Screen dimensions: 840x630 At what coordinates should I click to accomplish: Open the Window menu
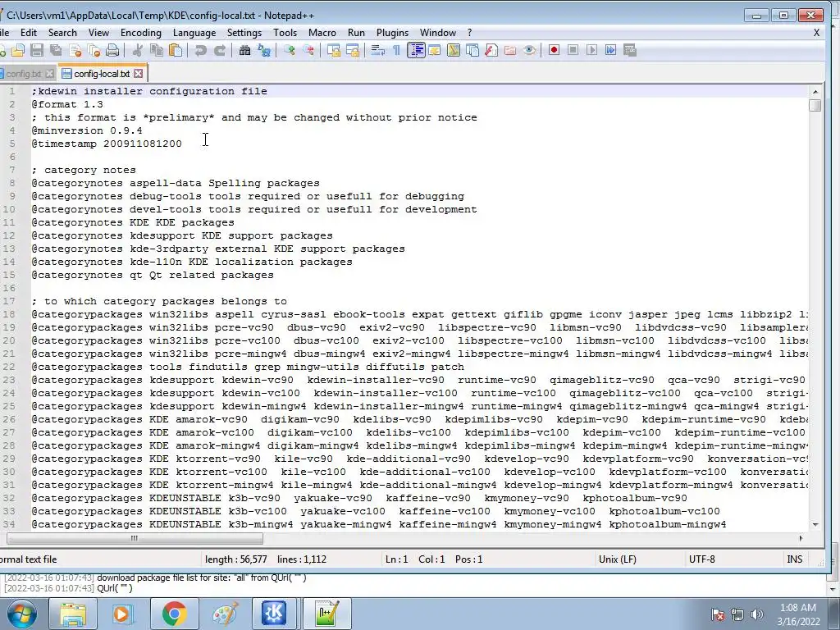coord(438,33)
